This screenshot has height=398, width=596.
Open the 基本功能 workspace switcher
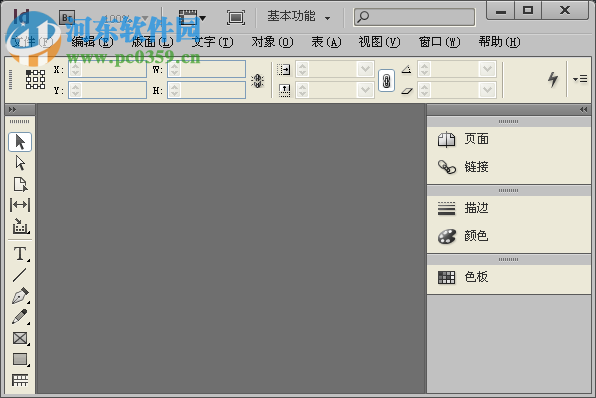pyautogui.click(x=299, y=16)
